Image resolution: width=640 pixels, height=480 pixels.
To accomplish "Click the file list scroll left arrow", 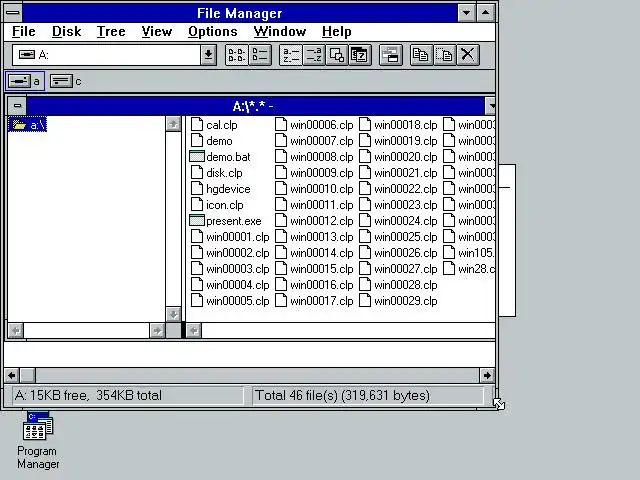I will pyautogui.click(x=194, y=331).
